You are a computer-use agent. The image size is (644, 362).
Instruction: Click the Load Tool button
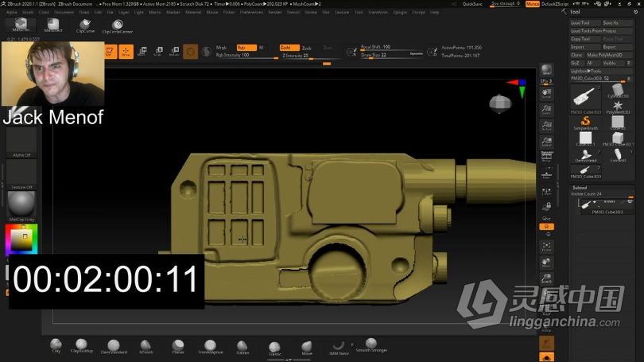point(585,22)
